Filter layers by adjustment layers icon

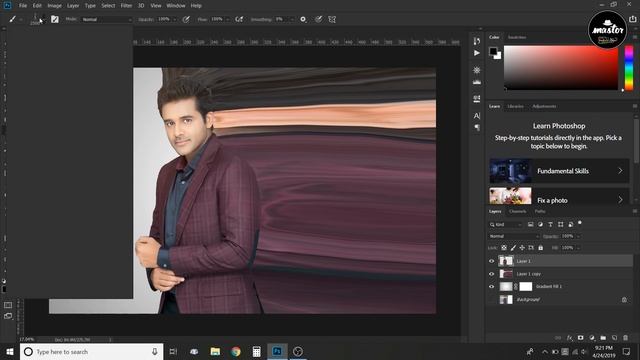(x=540, y=224)
